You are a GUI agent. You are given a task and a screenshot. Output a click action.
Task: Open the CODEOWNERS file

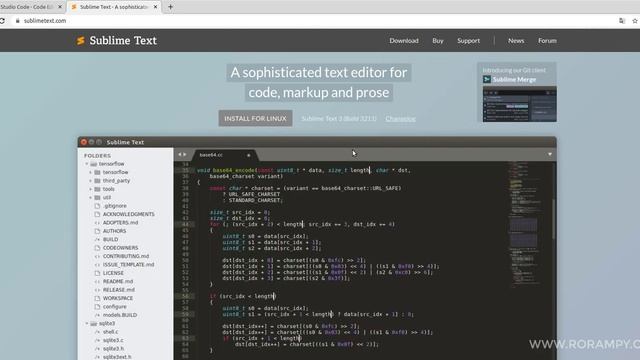(x=120, y=248)
